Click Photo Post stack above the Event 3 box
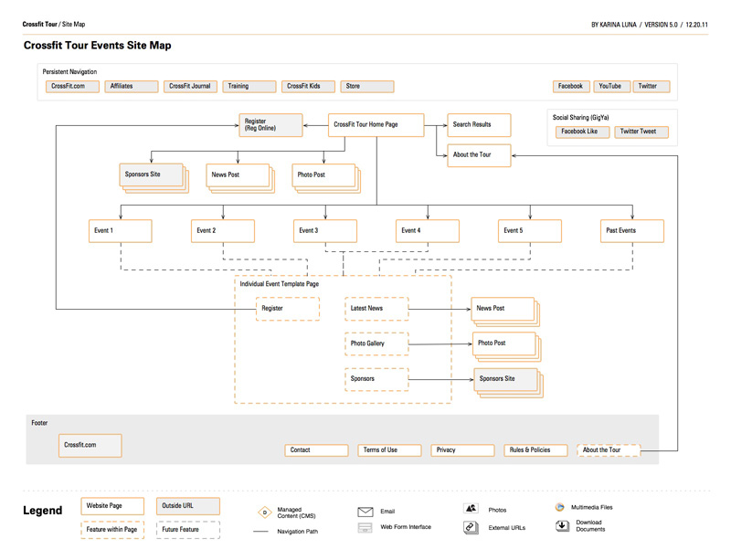 326,177
